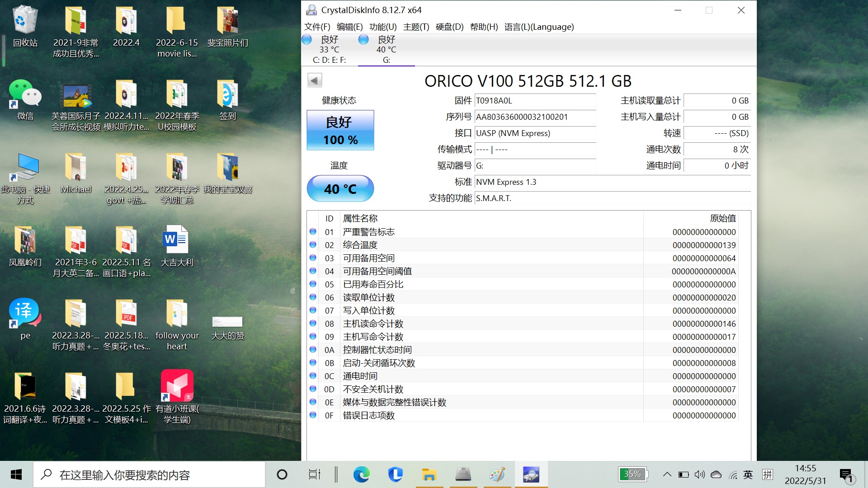Select the 错误日志项数 attribute row
Screen dimensions: 868x488
tap(523, 415)
